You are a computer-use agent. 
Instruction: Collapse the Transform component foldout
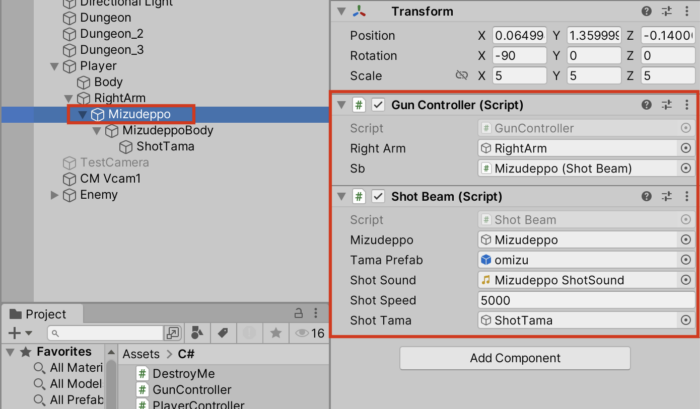pos(342,11)
